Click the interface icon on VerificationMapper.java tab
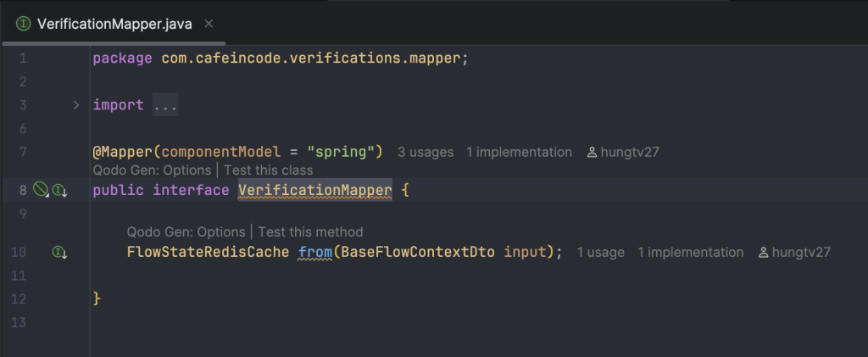The height and width of the screenshot is (357, 868). coord(23,24)
